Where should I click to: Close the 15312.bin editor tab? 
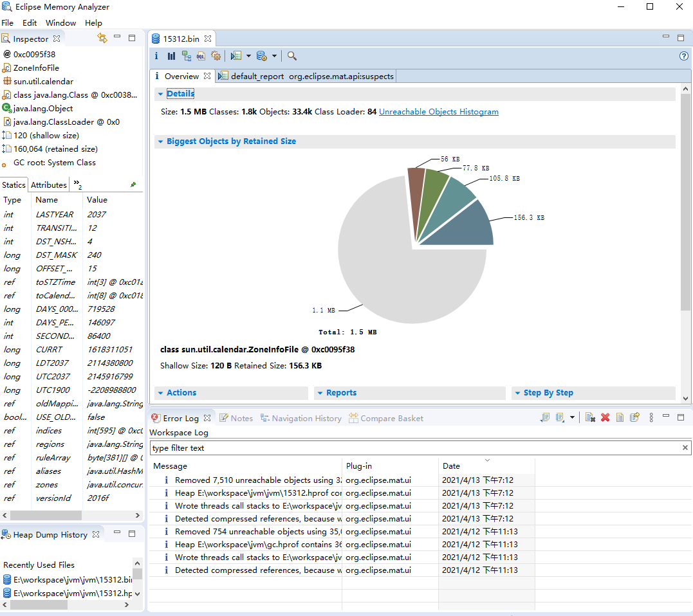pos(208,39)
